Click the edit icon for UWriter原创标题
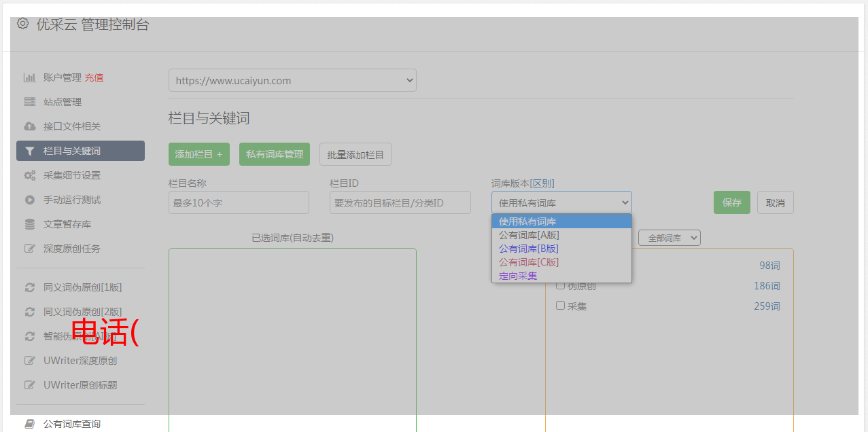The width and height of the screenshot is (868, 432). [30, 385]
